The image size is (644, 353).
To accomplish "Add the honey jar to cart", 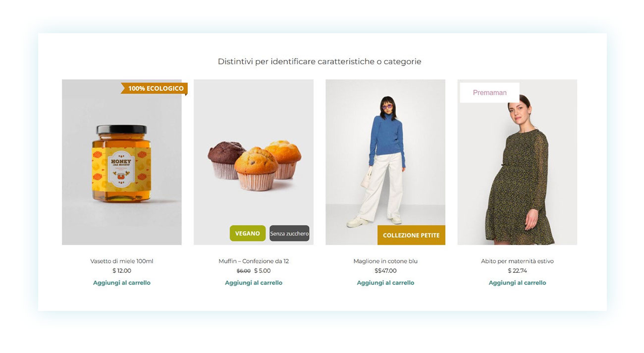I will coord(122,283).
